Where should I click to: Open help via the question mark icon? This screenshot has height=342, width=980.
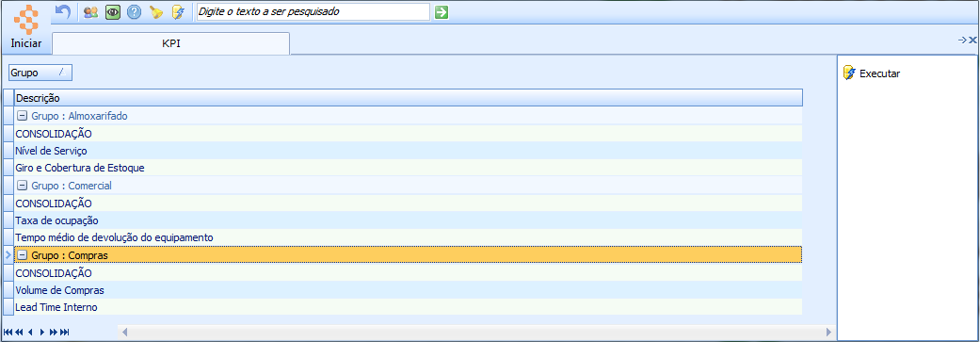coord(134,12)
